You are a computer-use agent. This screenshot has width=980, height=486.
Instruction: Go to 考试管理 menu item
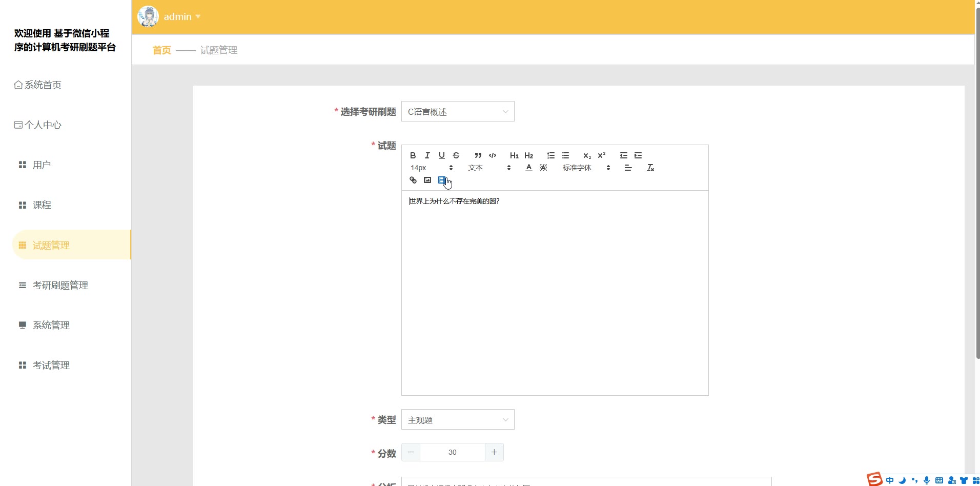[51, 366]
